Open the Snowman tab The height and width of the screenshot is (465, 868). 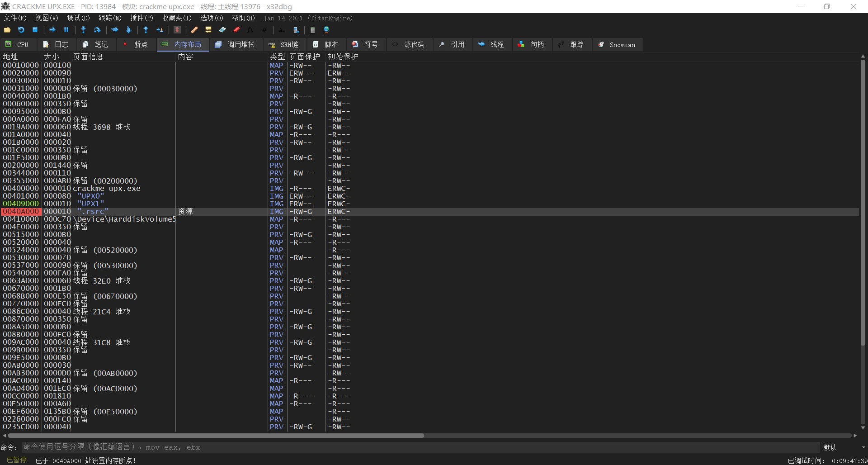click(617, 44)
